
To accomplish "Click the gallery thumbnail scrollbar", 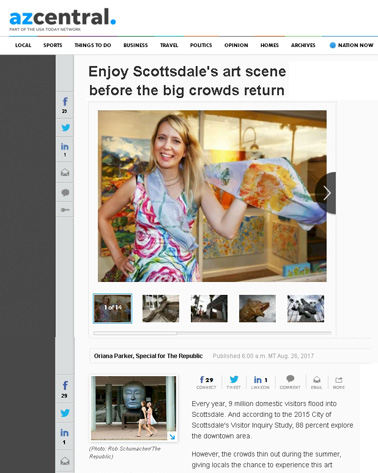I will [x=136, y=333].
